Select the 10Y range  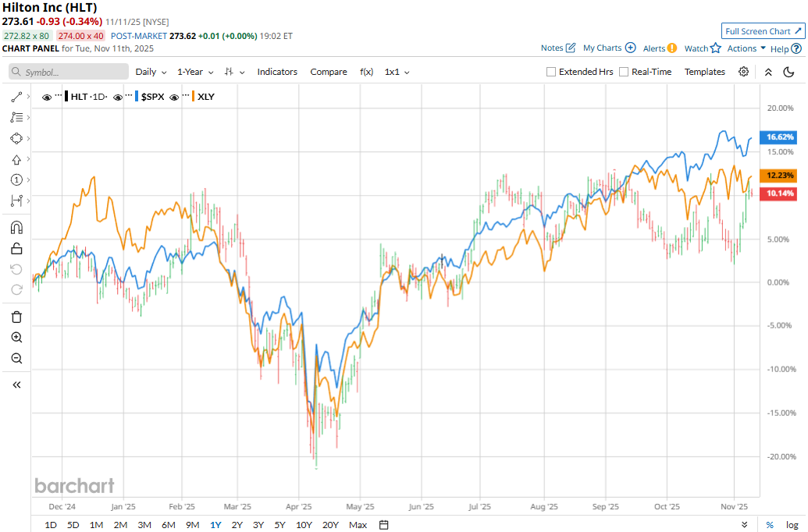[304, 525]
